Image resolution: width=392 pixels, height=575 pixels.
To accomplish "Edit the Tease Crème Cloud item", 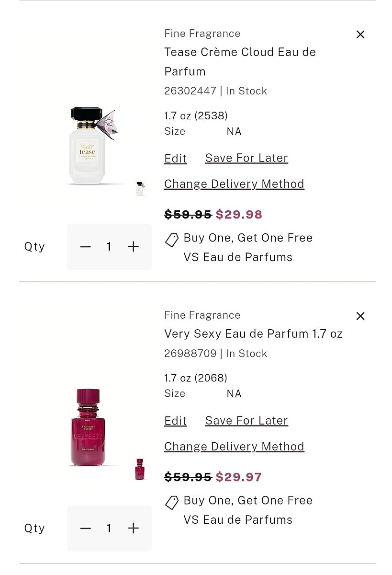I will click(176, 159).
